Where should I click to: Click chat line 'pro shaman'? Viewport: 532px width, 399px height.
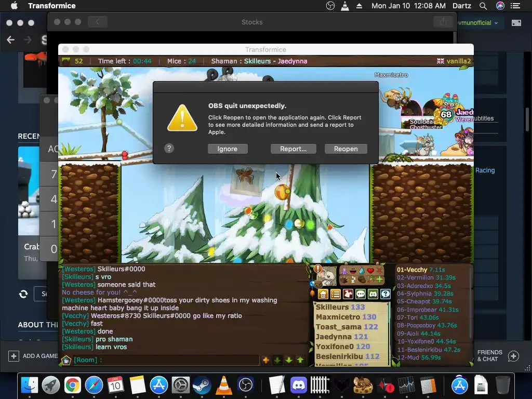pos(114,339)
